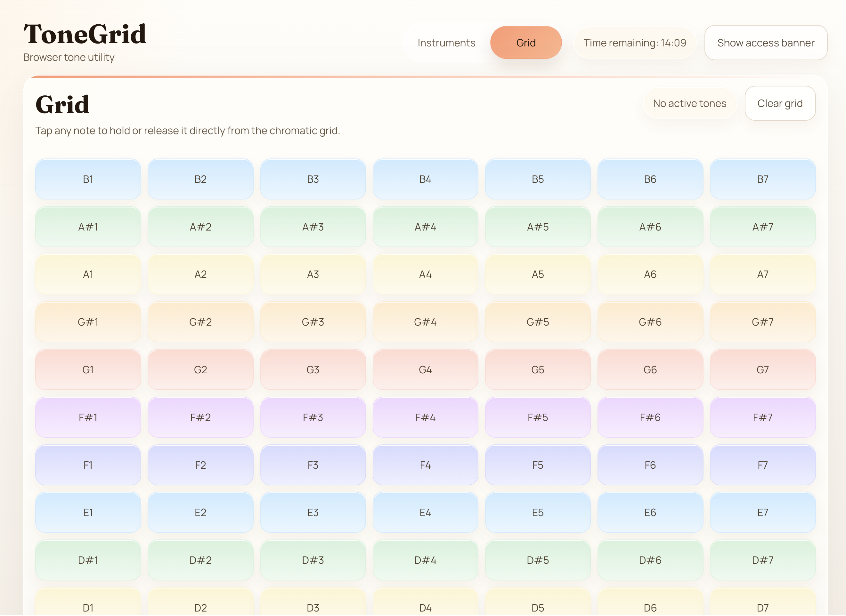Viewport: 846px width, 616px height.
Task: Hold the G#7 note pad
Action: pyautogui.click(x=762, y=322)
